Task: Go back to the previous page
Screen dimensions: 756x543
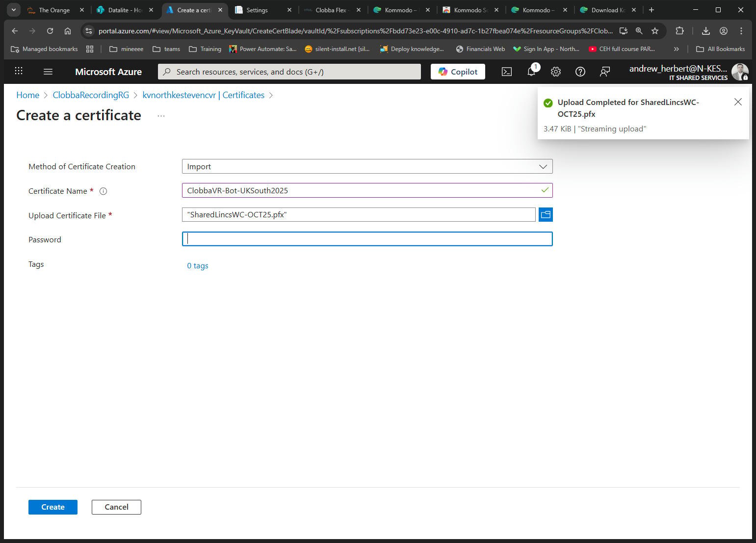Action: point(15,31)
